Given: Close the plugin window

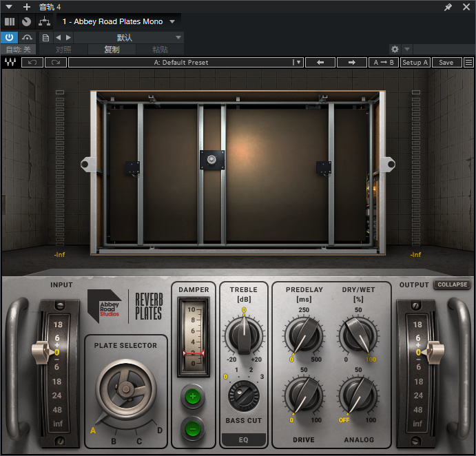Looking at the screenshot, I should pos(466,7).
